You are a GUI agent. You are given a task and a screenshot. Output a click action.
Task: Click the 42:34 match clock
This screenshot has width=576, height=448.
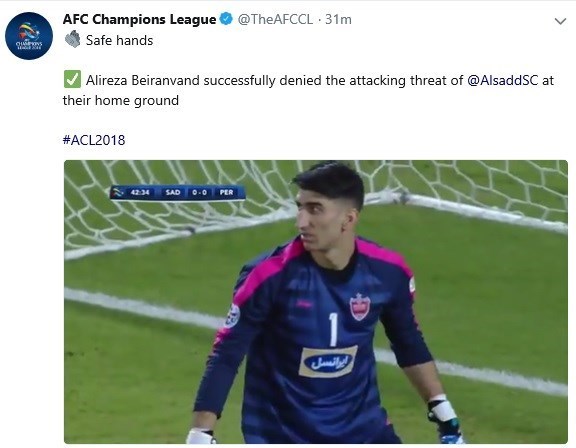click(x=140, y=192)
